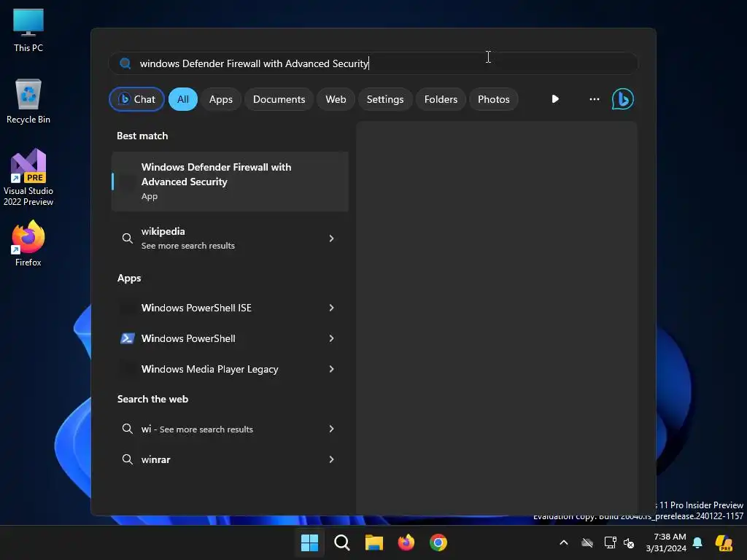Click the Windows PowerShell app icon
Viewport: 747px width, 560px height.
(x=127, y=338)
